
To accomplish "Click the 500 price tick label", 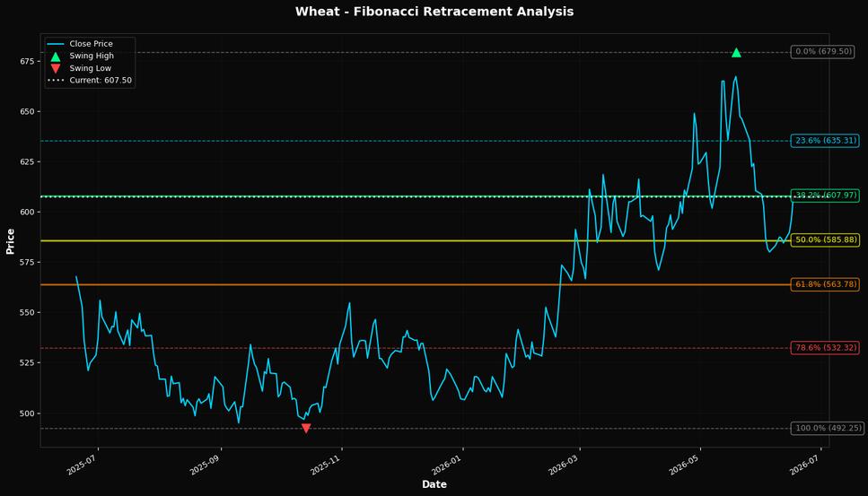I will [27, 413].
